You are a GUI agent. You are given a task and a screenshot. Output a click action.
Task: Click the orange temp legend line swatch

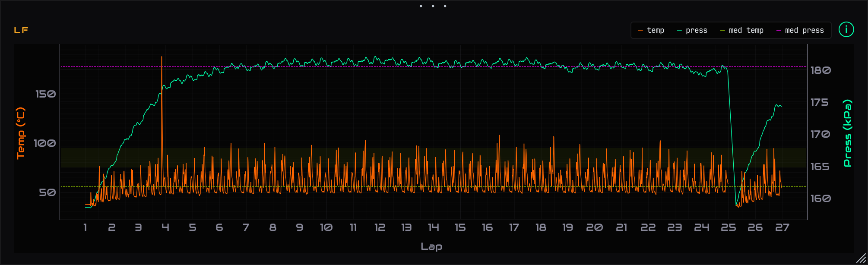point(640,30)
